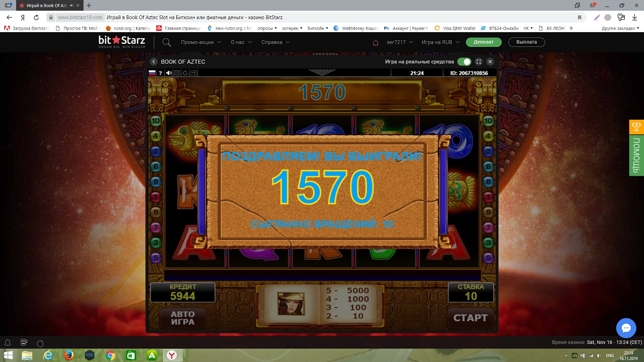The image size is (644, 362).
Task: Open Другие закладки folder
Action: click(x=621, y=28)
